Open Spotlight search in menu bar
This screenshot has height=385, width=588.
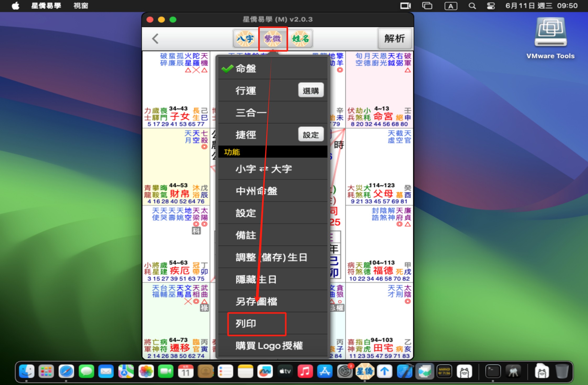(472, 6)
